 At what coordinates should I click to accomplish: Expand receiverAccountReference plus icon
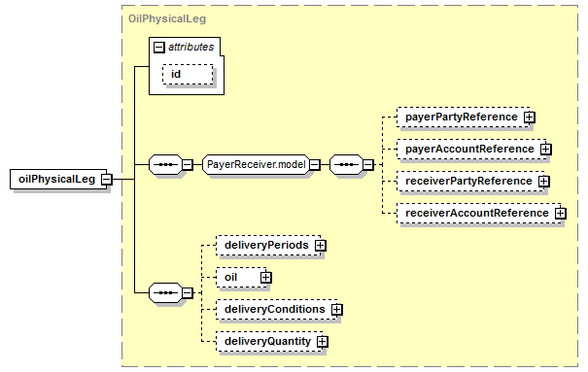tap(560, 213)
